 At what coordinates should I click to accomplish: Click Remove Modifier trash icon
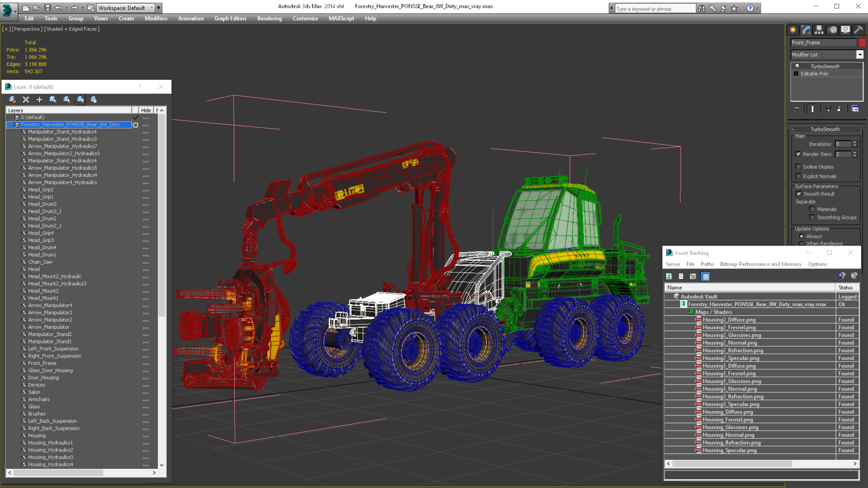pyautogui.click(x=839, y=109)
